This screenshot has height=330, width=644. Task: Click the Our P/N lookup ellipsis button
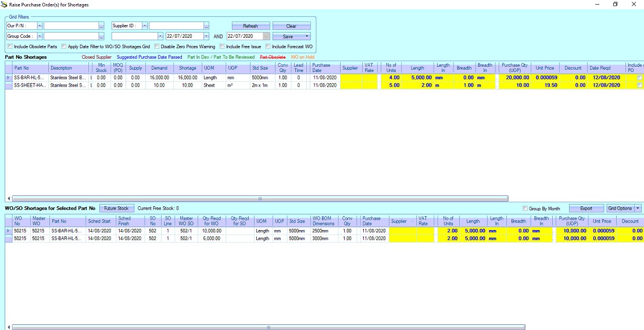[x=101, y=26]
